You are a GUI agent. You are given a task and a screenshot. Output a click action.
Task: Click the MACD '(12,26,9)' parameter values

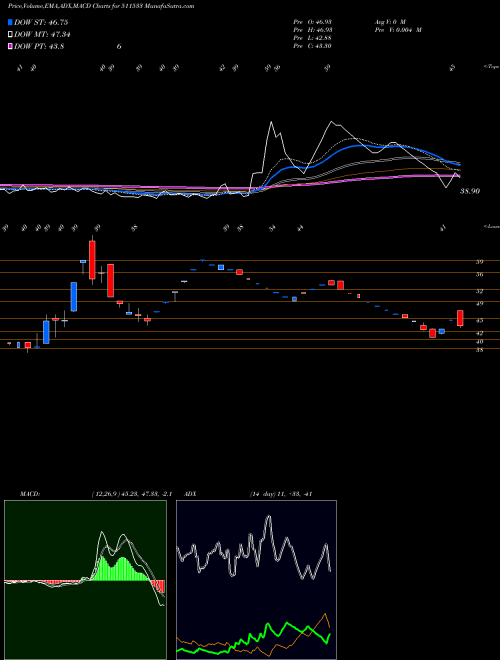coord(131,494)
